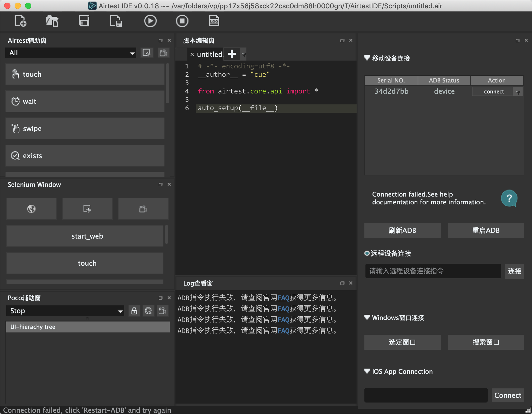
Task: Select the UI-hierachy tree row
Action: 88,327
